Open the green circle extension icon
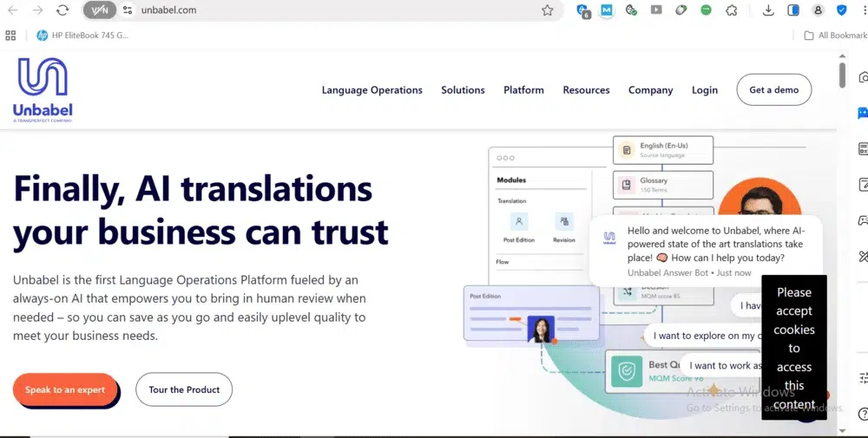The height and width of the screenshot is (438, 868). coord(706,10)
